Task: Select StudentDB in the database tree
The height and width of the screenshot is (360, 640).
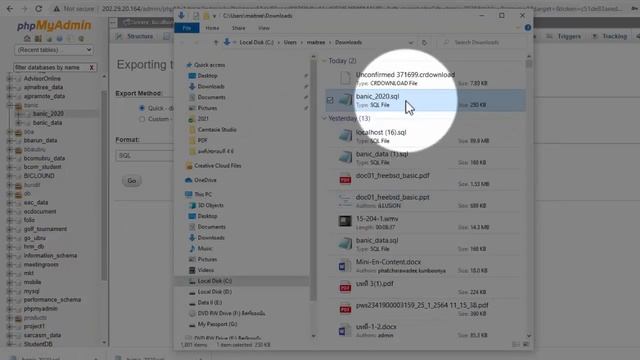Action: click(38, 344)
